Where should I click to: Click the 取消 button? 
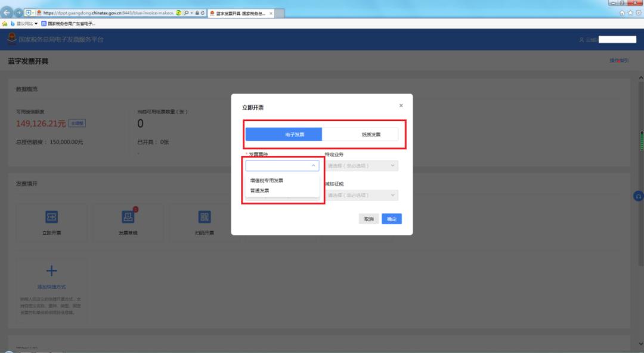[x=369, y=219]
